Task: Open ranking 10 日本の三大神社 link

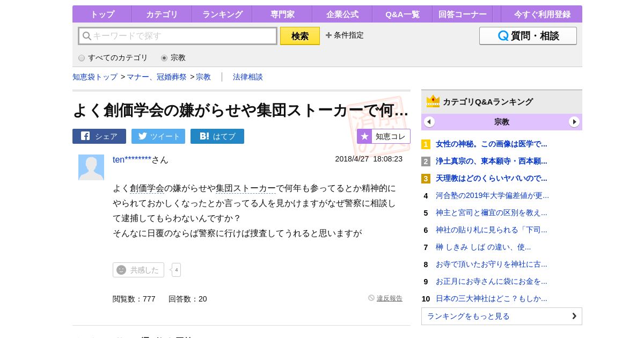Action: click(x=492, y=298)
